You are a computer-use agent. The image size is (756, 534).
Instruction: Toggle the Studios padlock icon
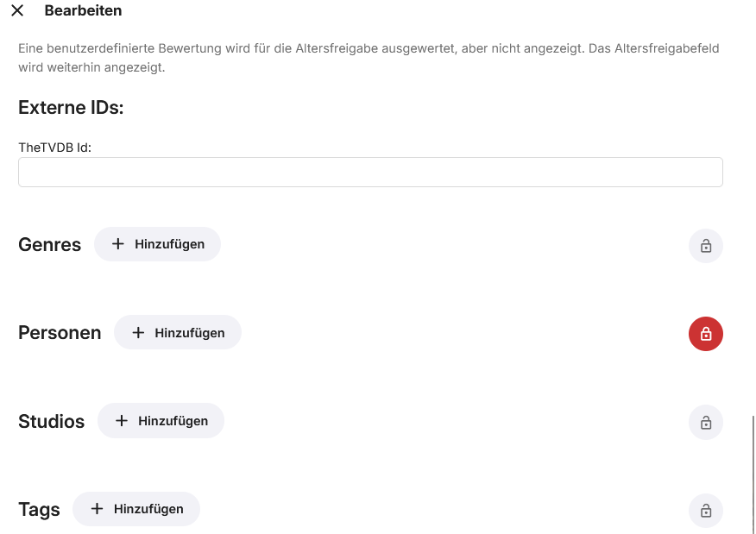[x=705, y=423]
